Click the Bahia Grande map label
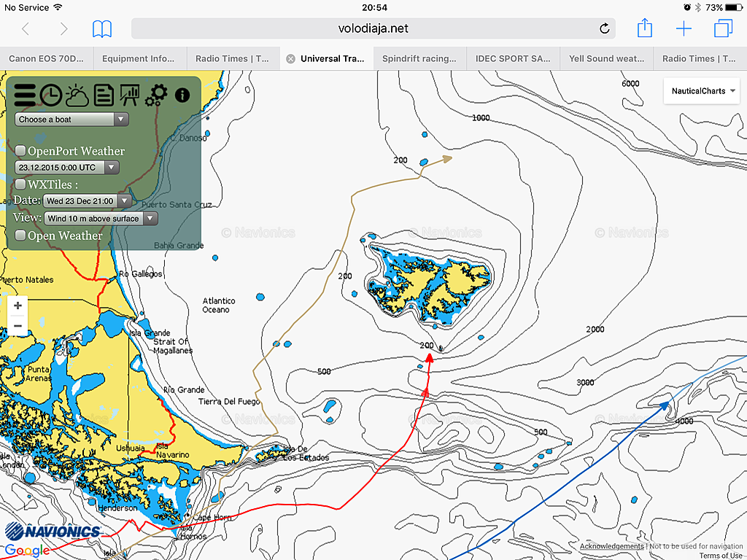747x560 pixels. pos(179,245)
